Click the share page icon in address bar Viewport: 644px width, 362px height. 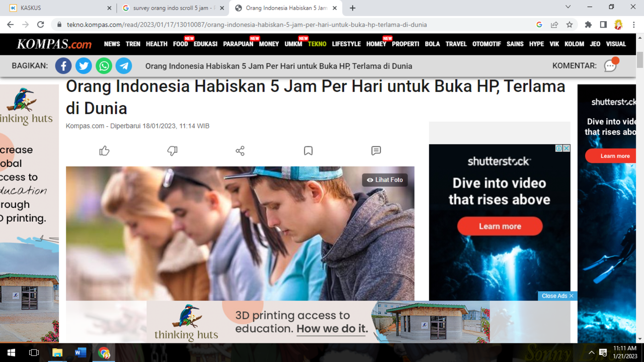554,25
